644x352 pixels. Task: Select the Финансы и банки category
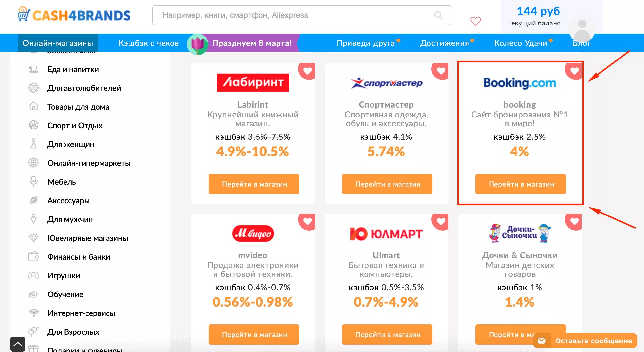point(79,257)
